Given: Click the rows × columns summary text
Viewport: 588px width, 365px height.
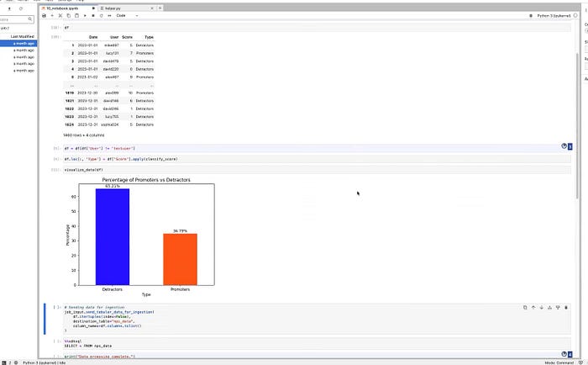Looking at the screenshot, I should coord(84,135).
